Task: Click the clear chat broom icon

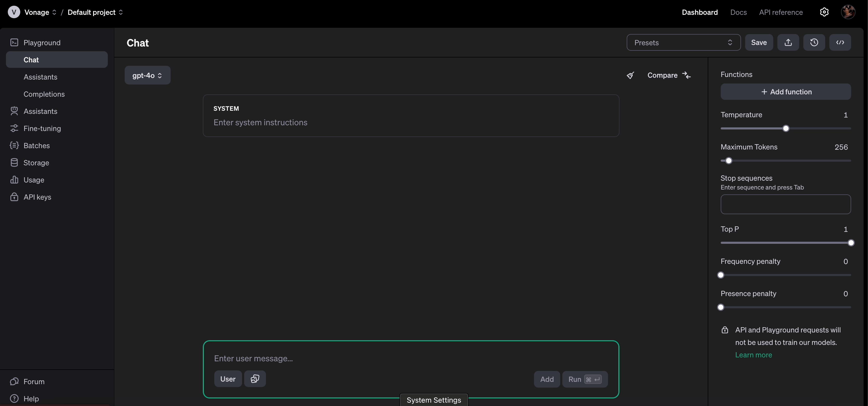Action: (x=630, y=75)
